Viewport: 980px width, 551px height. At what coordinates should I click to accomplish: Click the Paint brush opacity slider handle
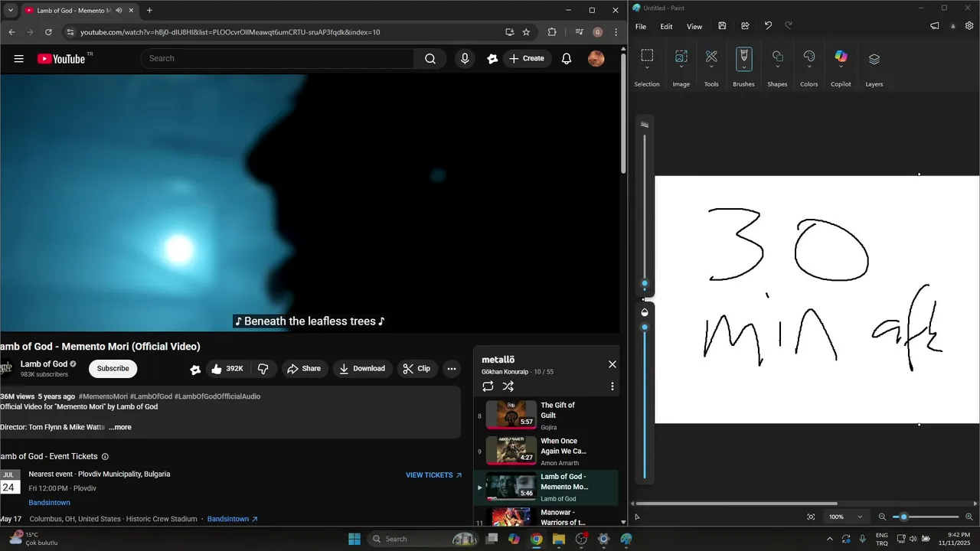pyautogui.click(x=645, y=327)
